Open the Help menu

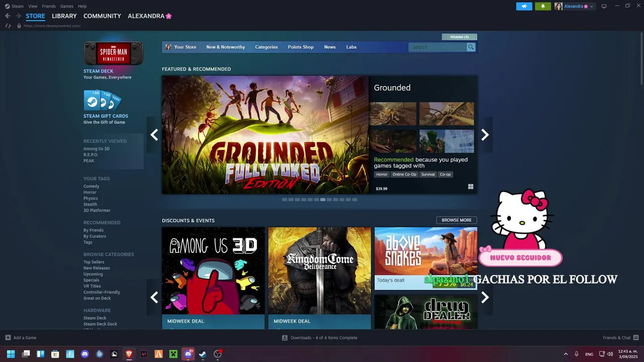pos(82,6)
